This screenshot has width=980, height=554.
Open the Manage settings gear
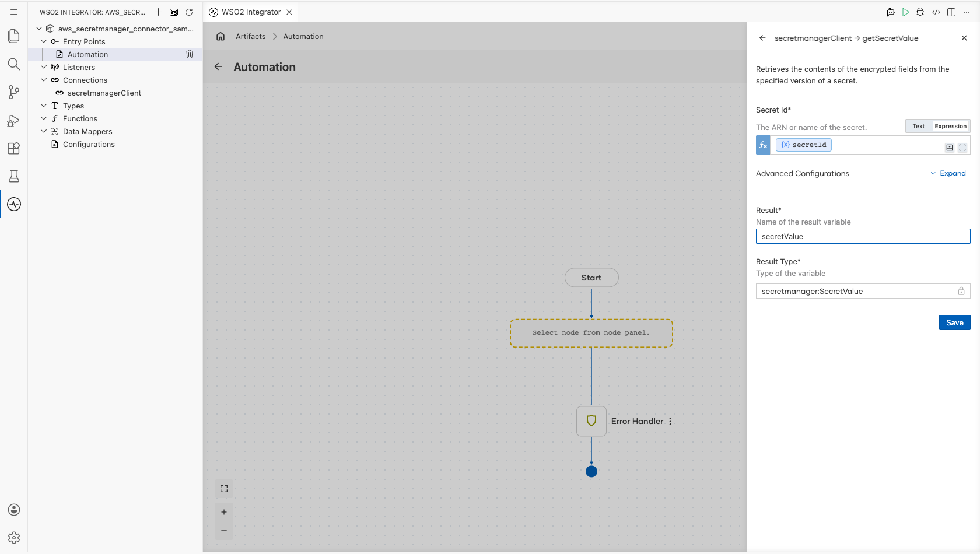[14, 538]
